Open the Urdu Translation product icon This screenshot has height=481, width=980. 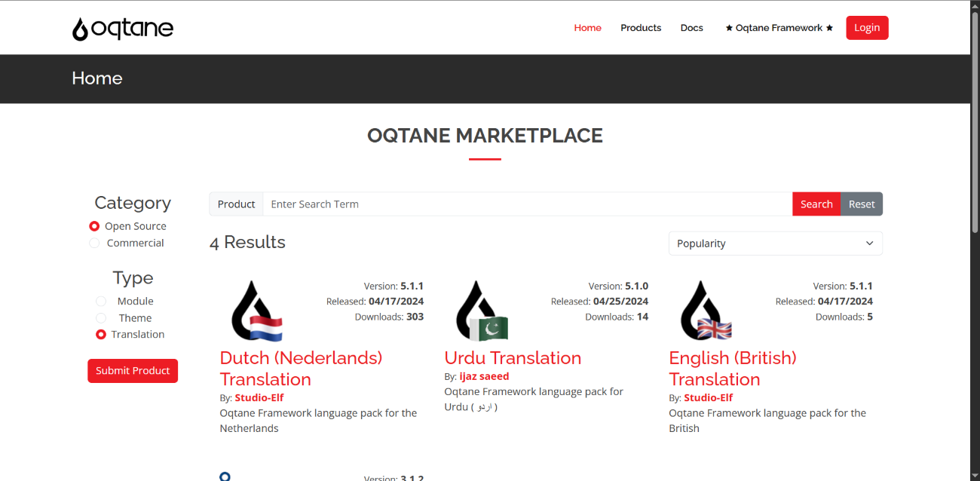click(481, 311)
